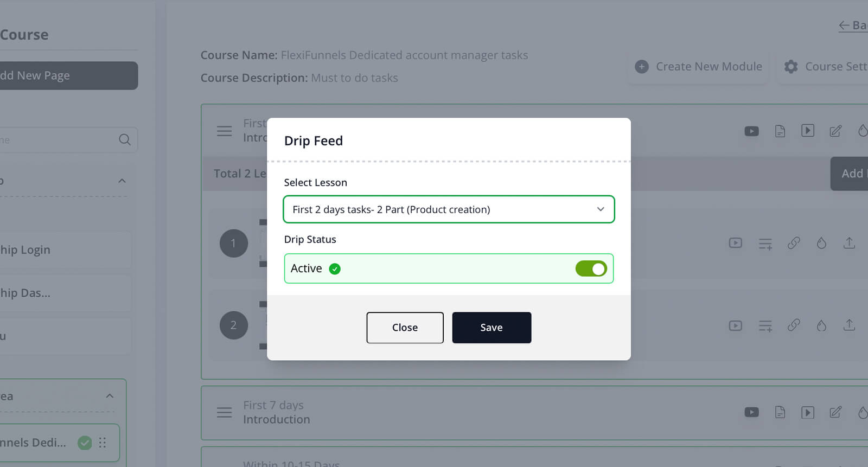The image size is (868, 467).
Task: Click the search magnifier icon in sidebar
Action: [x=125, y=140]
